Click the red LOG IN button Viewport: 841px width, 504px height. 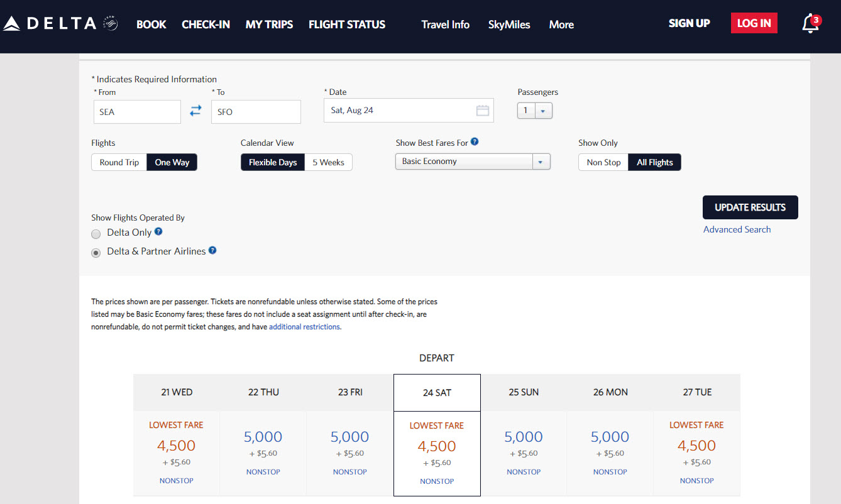click(x=754, y=23)
